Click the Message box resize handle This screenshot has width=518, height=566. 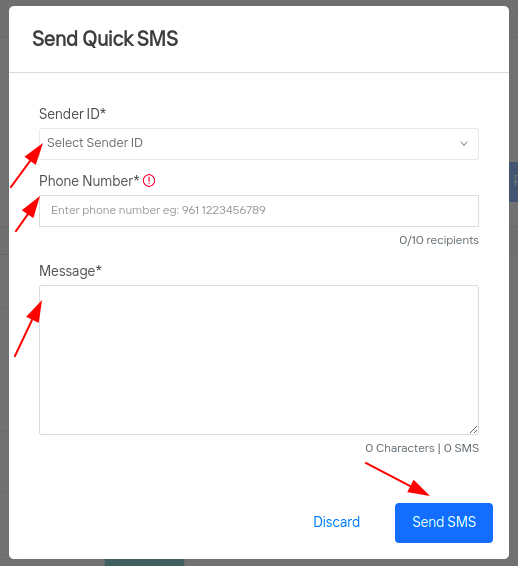point(473,429)
